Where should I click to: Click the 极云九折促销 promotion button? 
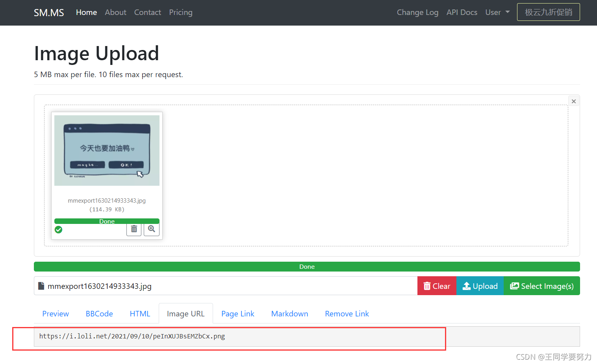coord(548,12)
